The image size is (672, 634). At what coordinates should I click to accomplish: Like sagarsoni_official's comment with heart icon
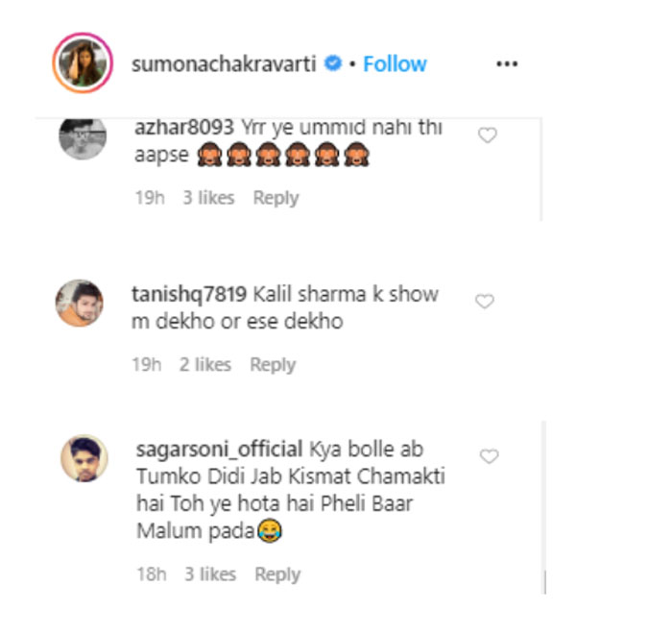point(489,456)
